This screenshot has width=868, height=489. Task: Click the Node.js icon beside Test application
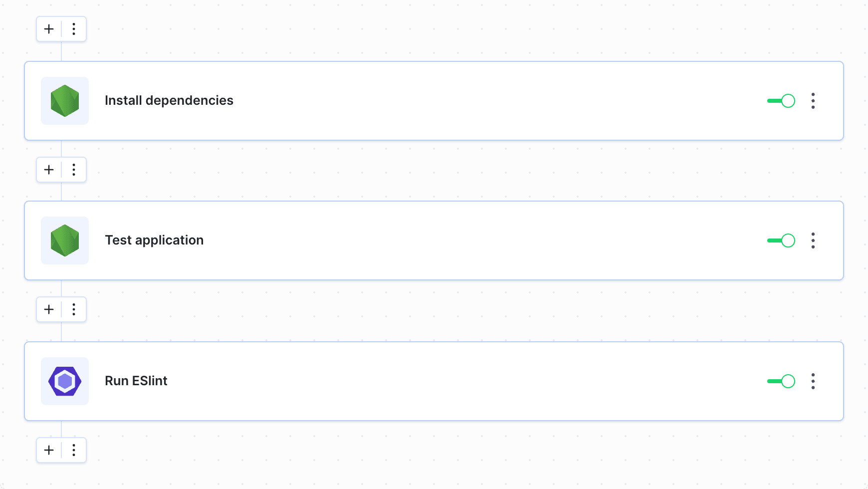[x=65, y=241]
